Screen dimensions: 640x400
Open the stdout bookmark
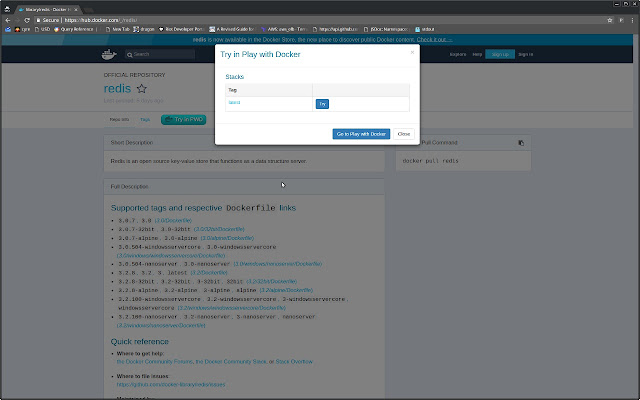425,29
